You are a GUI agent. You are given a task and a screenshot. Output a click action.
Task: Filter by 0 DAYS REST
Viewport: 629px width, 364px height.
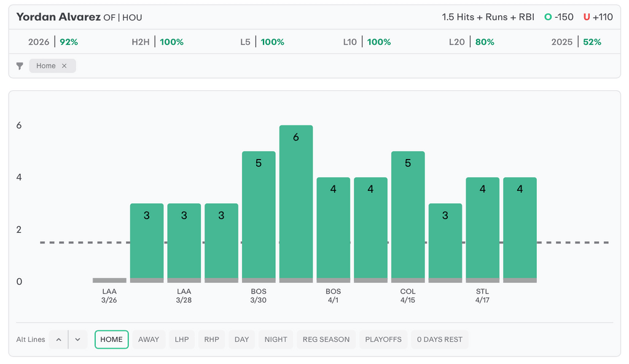tap(439, 339)
